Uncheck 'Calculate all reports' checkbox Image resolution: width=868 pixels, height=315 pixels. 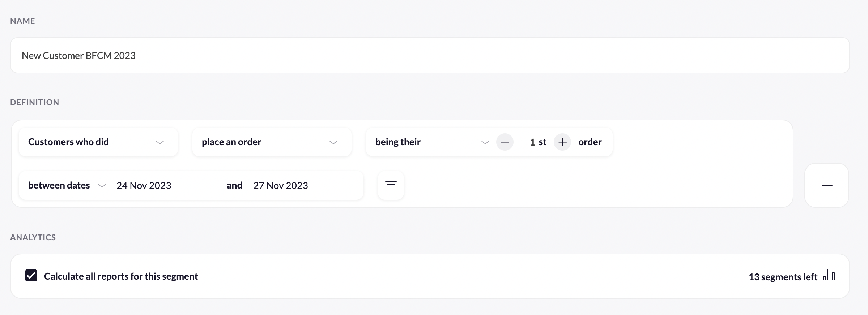(31, 275)
